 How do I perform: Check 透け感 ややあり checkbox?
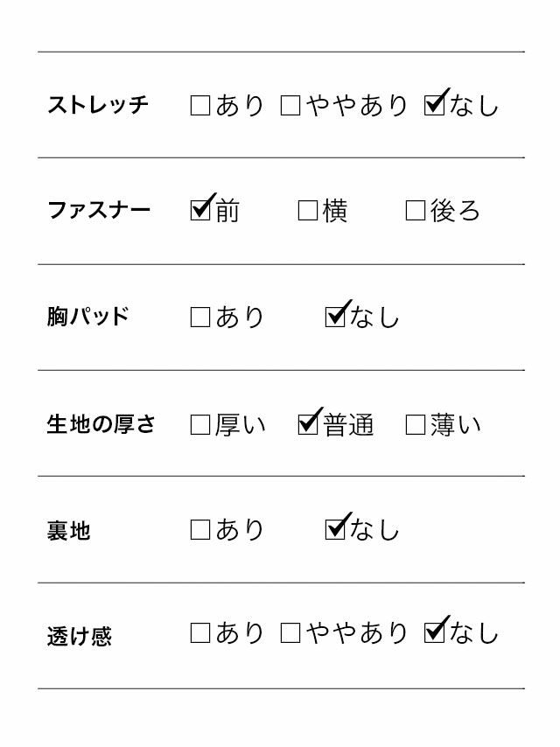click(290, 633)
